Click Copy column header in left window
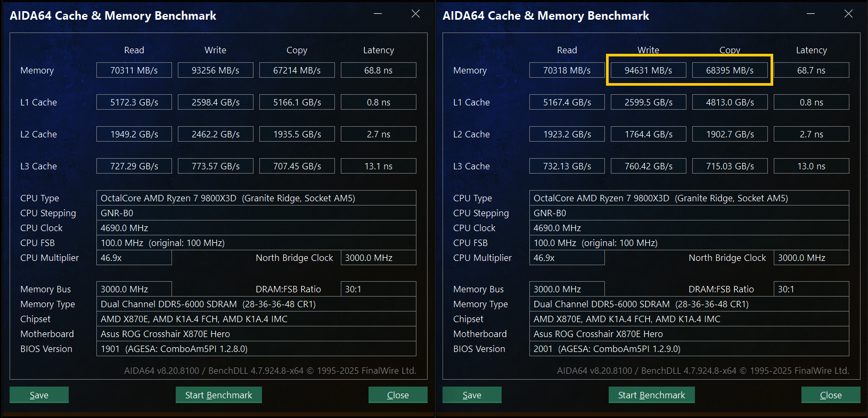This screenshot has height=418, width=868. point(297,50)
